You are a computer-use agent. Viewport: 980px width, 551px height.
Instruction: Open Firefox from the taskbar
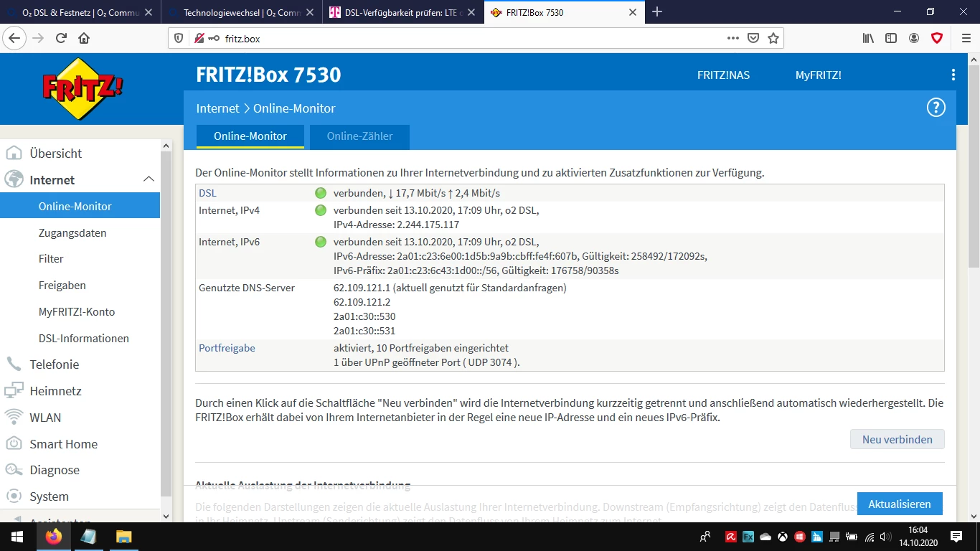[x=53, y=536]
